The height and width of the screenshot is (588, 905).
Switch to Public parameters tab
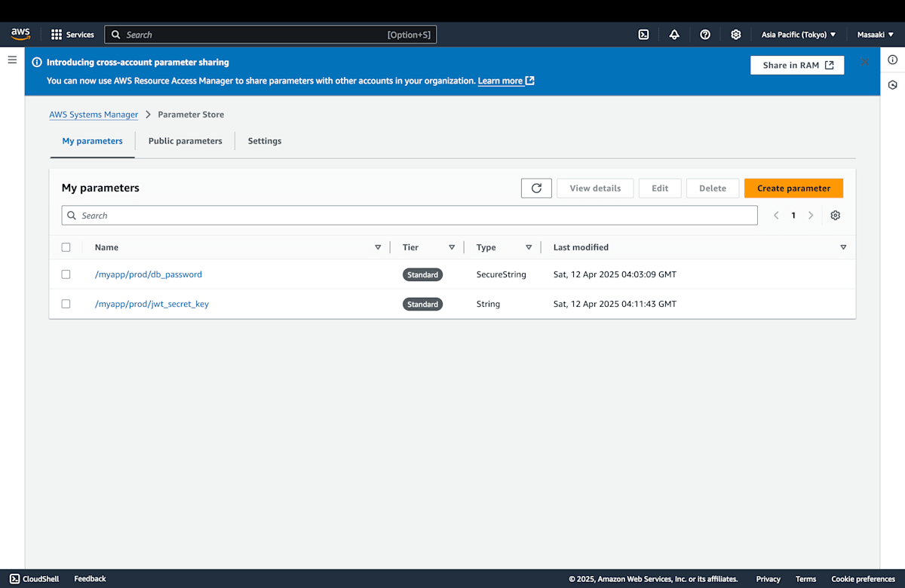click(x=186, y=141)
